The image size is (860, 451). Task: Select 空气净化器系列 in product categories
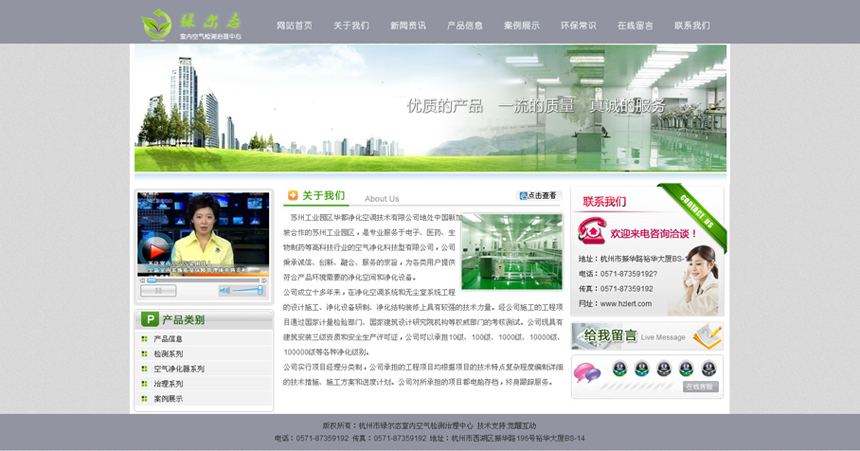(178, 369)
